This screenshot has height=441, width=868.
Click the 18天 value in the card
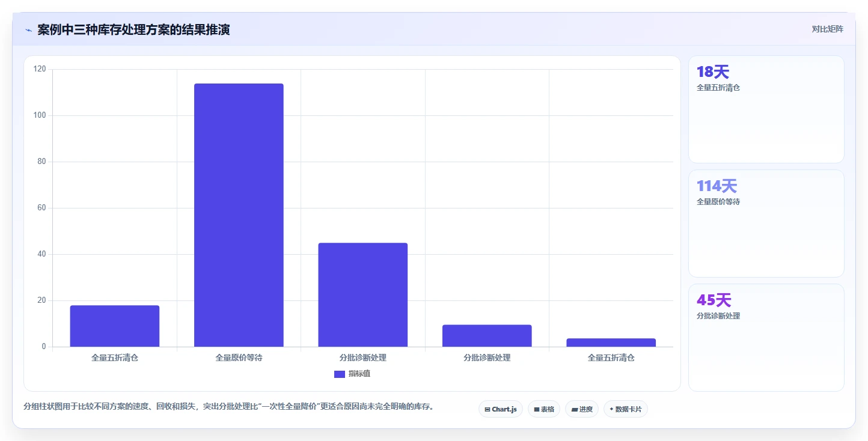[713, 72]
